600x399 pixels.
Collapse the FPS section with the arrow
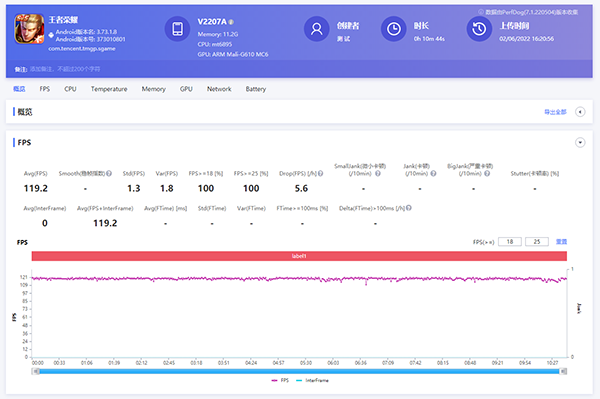point(580,143)
